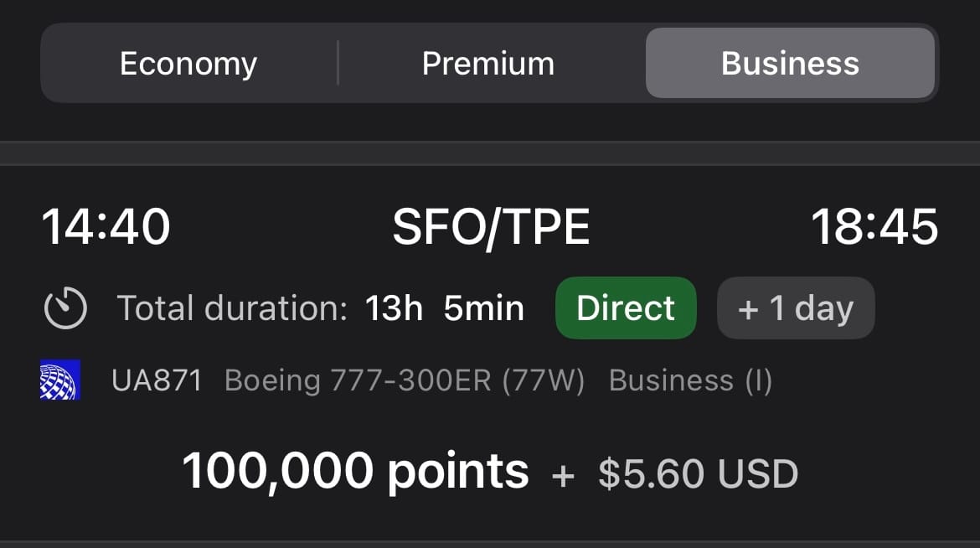This screenshot has height=548, width=980.
Task: Click the Total duration label
Action: coord(232,308)
